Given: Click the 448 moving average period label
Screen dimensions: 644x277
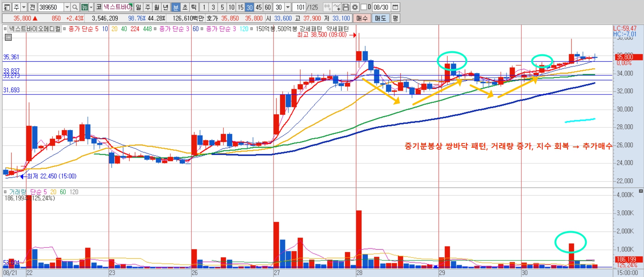Looking at the screenshot, I should click(x=147, y=29).
